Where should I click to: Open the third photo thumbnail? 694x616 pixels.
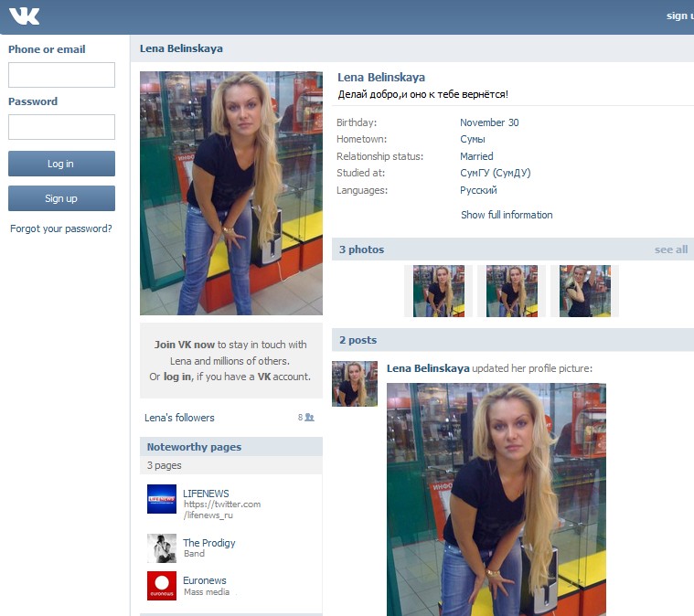584,291
